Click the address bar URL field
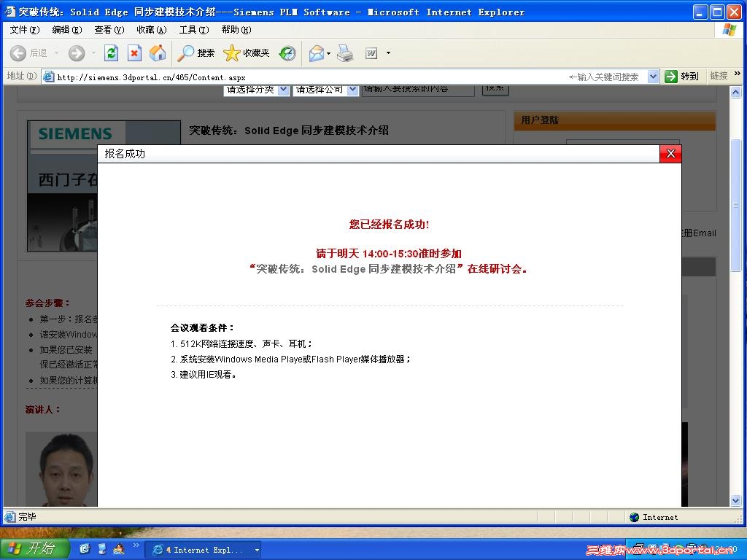This screenshot has height=560, width=747. [x=305, y=77]
